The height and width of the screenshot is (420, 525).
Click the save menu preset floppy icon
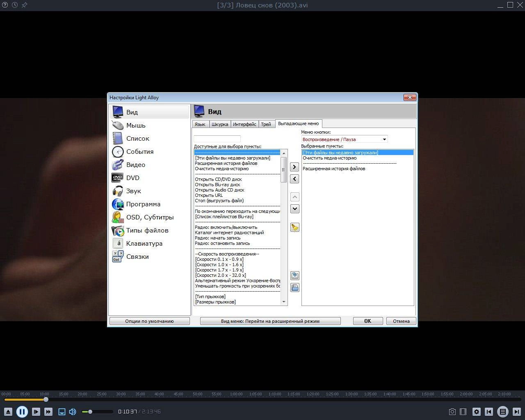pyautogui.click(x=294, y=288)
